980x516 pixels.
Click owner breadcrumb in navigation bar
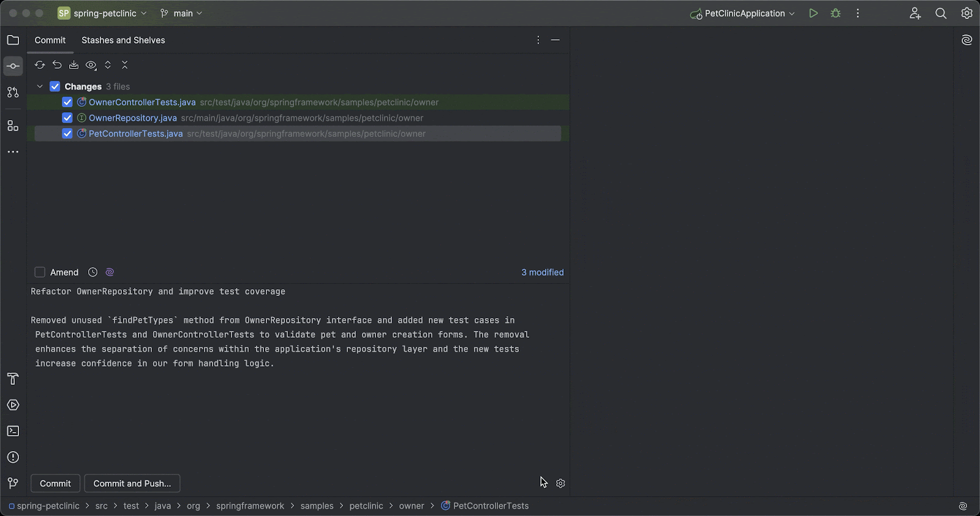point(412,506)
